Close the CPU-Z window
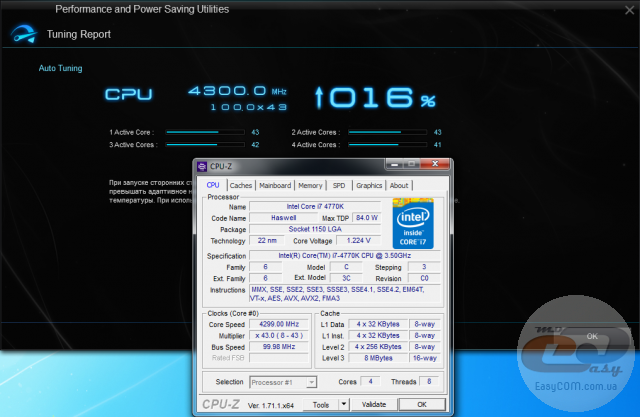The image size is (640, 417). pyautogui.click(x=435, y=164)
